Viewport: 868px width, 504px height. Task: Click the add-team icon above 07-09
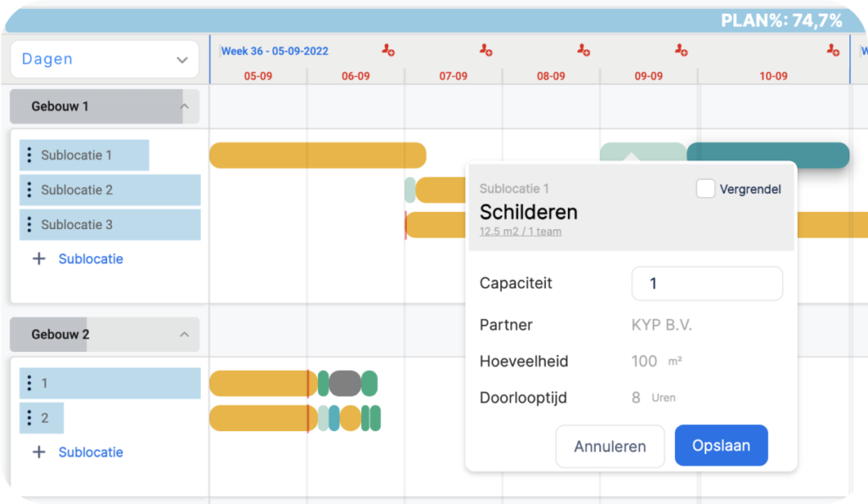[x=485, y=50]
